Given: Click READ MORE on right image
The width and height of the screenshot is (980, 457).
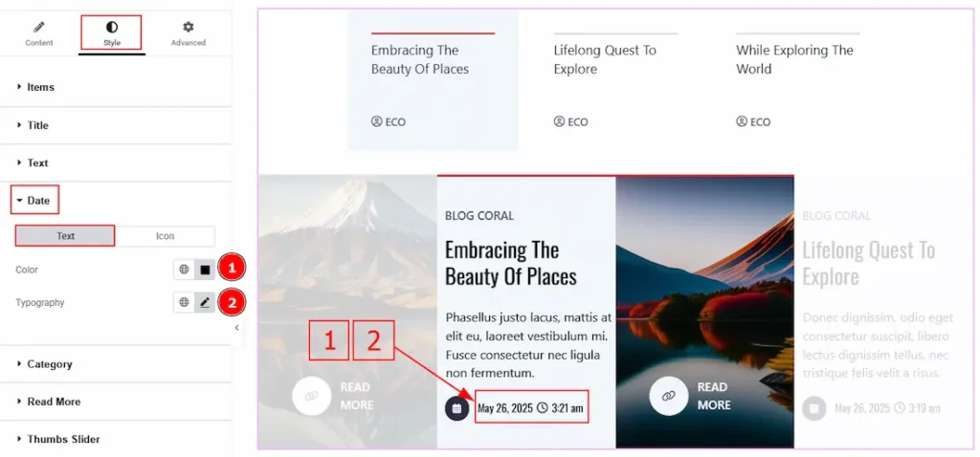Looking at the screenshot, I should [x=714, y=396].
